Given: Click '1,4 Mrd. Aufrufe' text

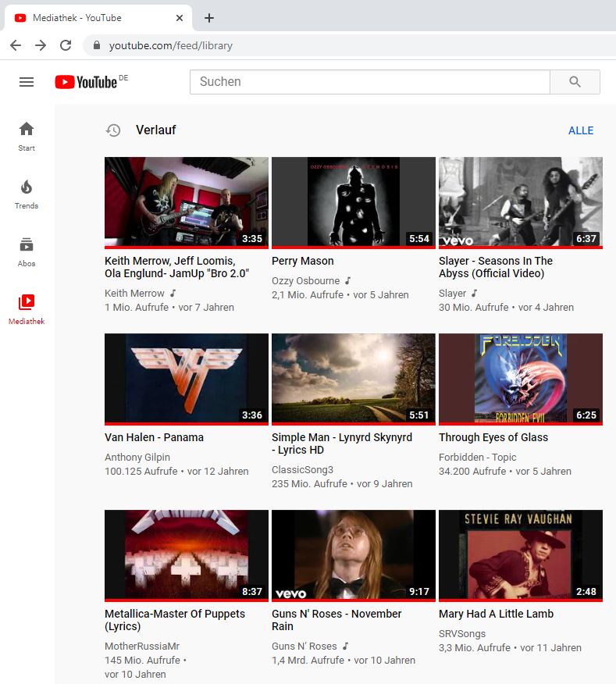Looking at the screenshot, I should (308, 660).
